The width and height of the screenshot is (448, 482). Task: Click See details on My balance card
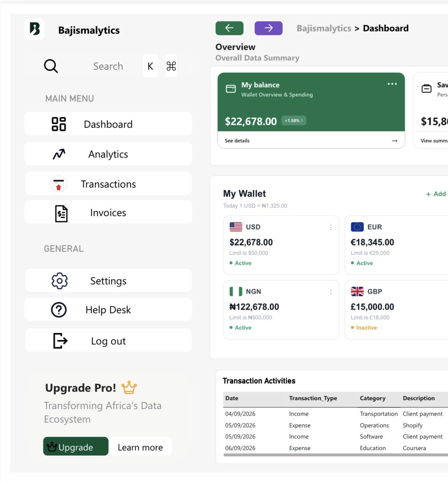click(237, 141)
